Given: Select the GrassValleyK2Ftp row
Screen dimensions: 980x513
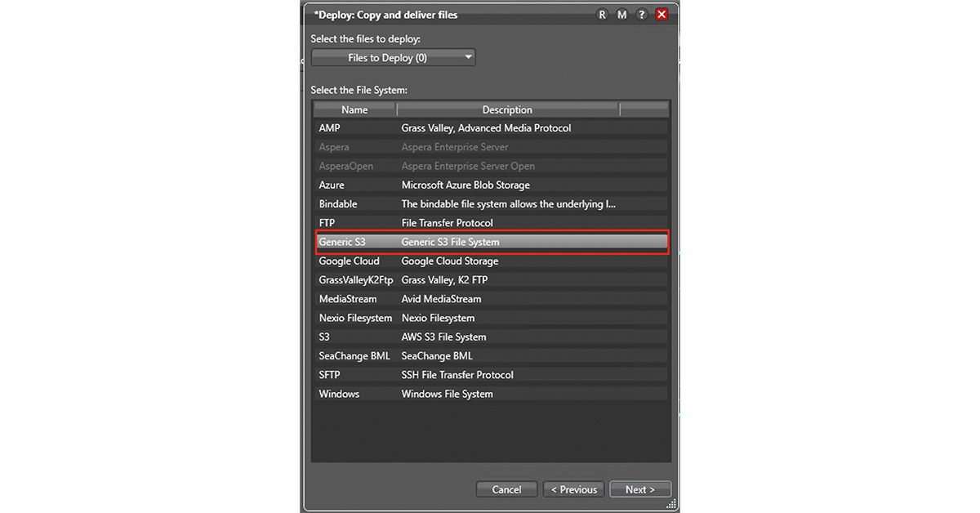Looking at the screenshot, I should (492, 279).
